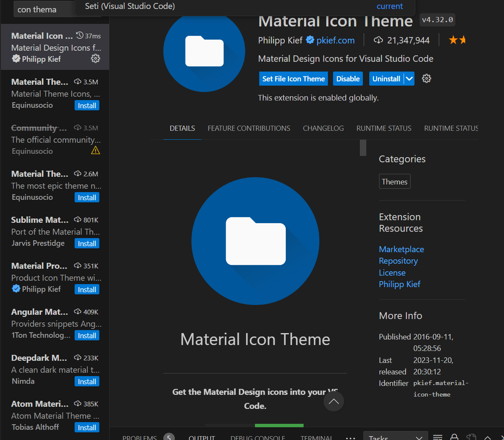Image resolution: width=504 pixels, height=440 pixels.
Task: Switch to the PROBLEMS panel tab
Action: (139, 437)
